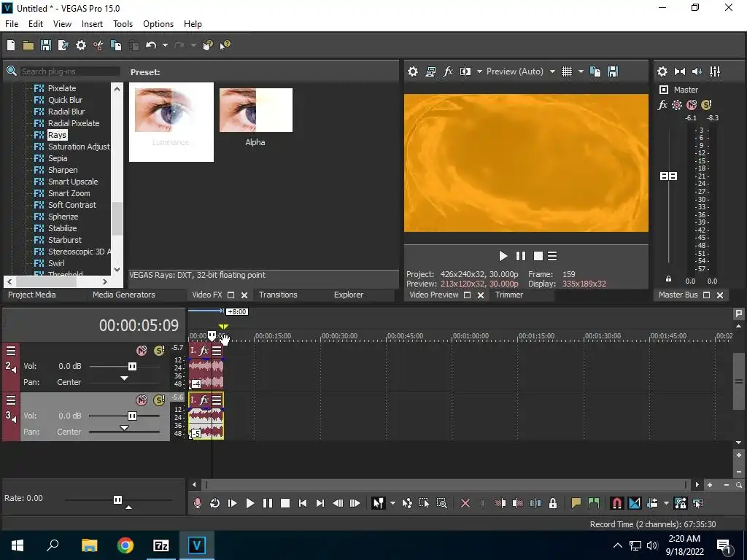Open track 3 hamburger menu

pos(11,400)
